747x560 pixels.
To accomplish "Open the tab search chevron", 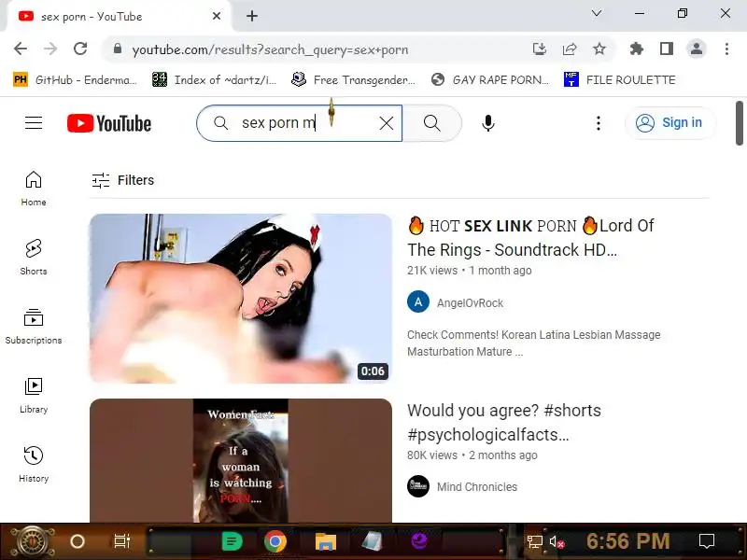I will (x=597, y=13).
